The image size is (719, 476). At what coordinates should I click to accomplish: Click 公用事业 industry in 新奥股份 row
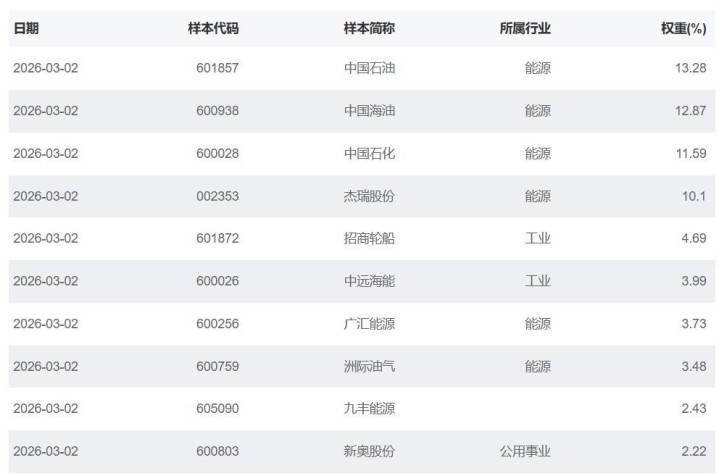(525, 451)
